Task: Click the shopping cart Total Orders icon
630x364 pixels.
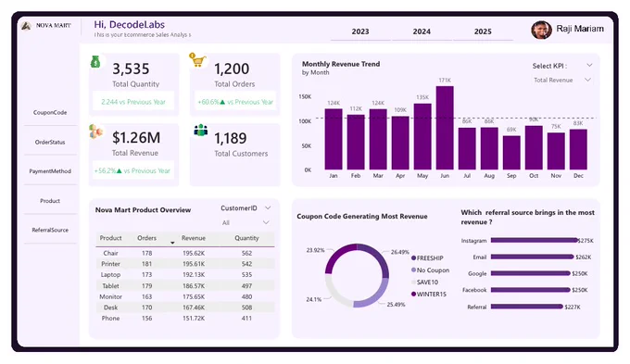Action: click(x=197, y=59)
